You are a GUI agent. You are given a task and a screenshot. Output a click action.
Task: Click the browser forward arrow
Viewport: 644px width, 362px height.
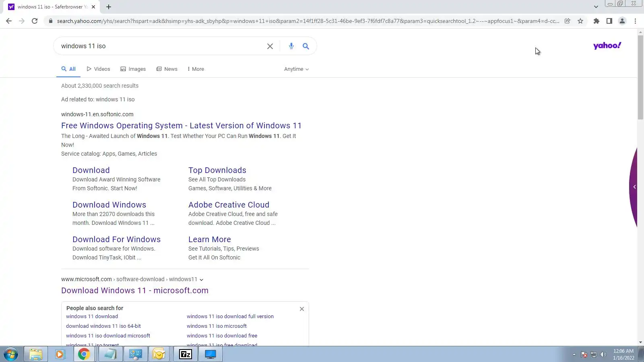point(22,21)
